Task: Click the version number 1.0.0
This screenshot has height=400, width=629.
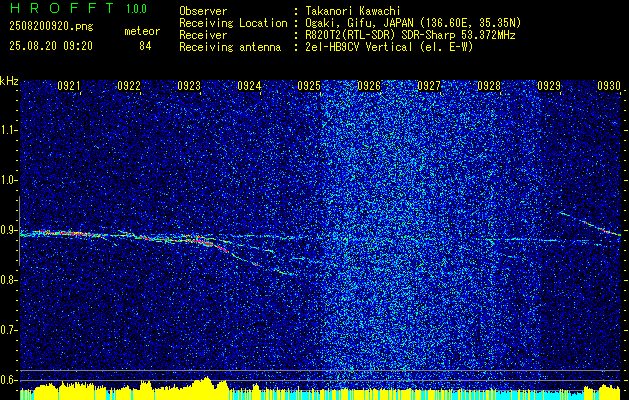Action: point(136,9)
